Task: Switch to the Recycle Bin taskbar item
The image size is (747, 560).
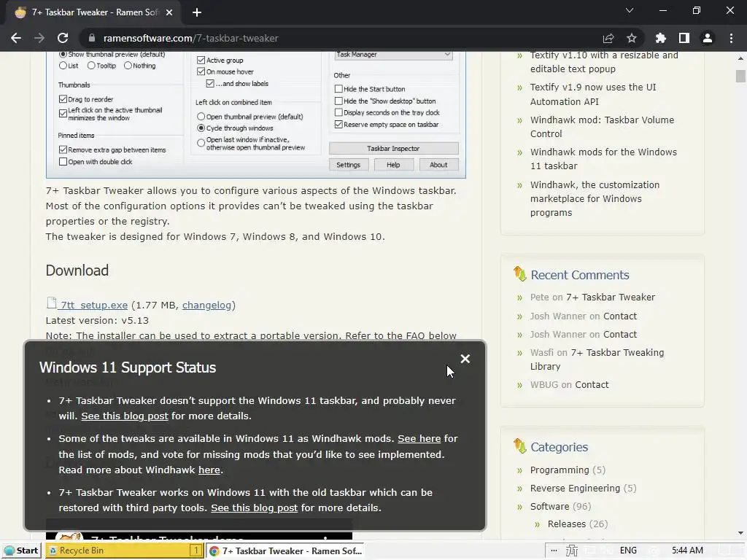Action: [125, 551]
